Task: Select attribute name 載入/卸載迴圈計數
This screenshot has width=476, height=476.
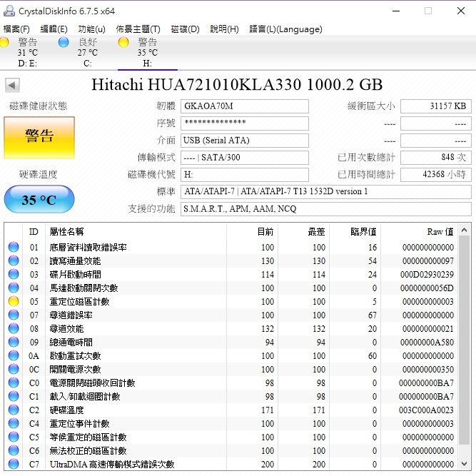Action: click(85, 397)
